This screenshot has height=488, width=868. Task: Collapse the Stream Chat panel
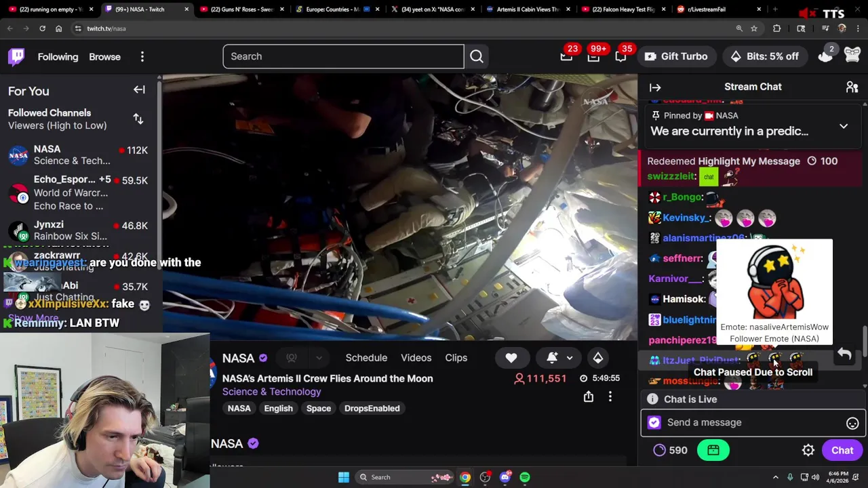point(655,87)
